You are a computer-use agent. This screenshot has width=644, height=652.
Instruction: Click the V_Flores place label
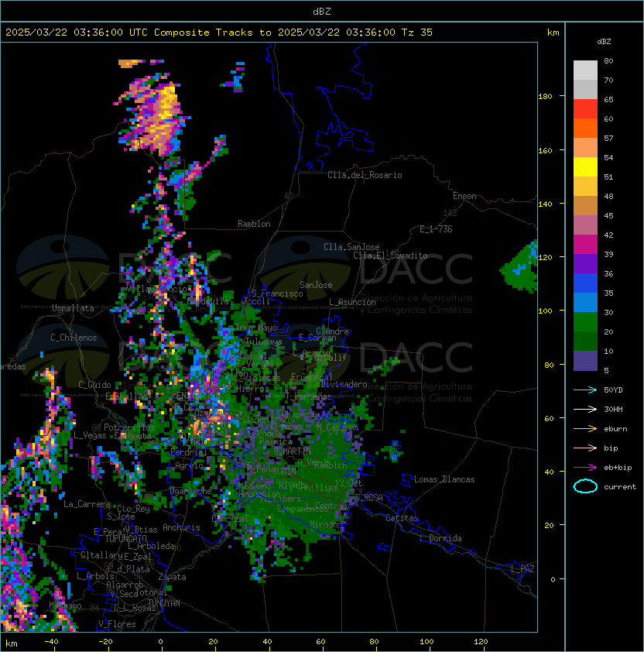pyautogui.click(x=117, y=624)
